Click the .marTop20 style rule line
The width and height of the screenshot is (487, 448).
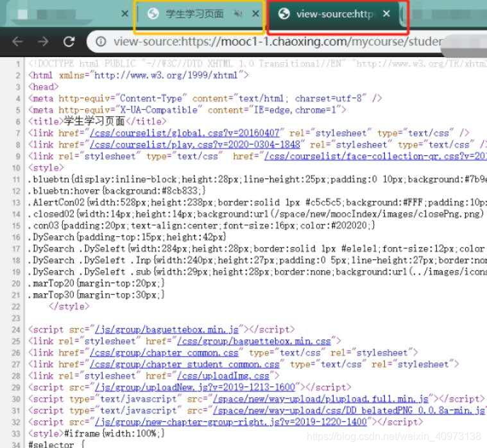[96, 283]
